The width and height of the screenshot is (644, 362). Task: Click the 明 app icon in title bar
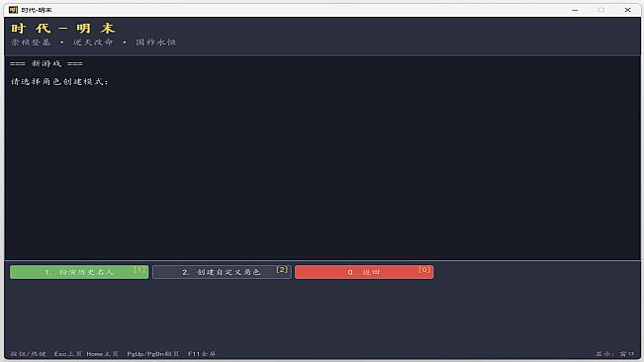(x=13, y=10)
